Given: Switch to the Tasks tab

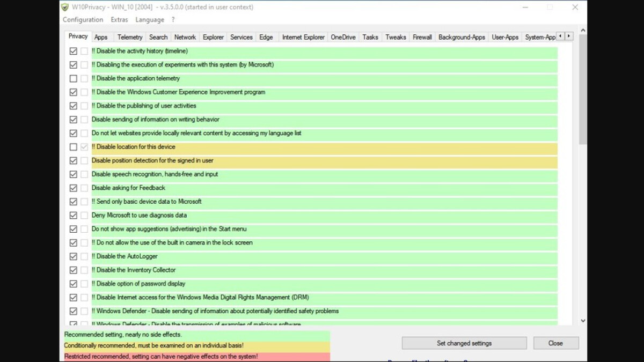Looking at the screenshot, I should pyautogui.click(x=370, y=37).
